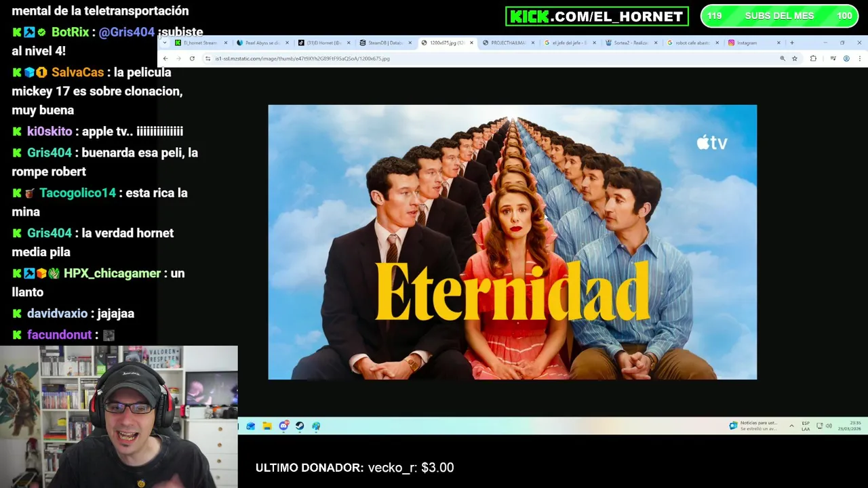
Task: Close the Instagram tab
Action: point(778,43)
